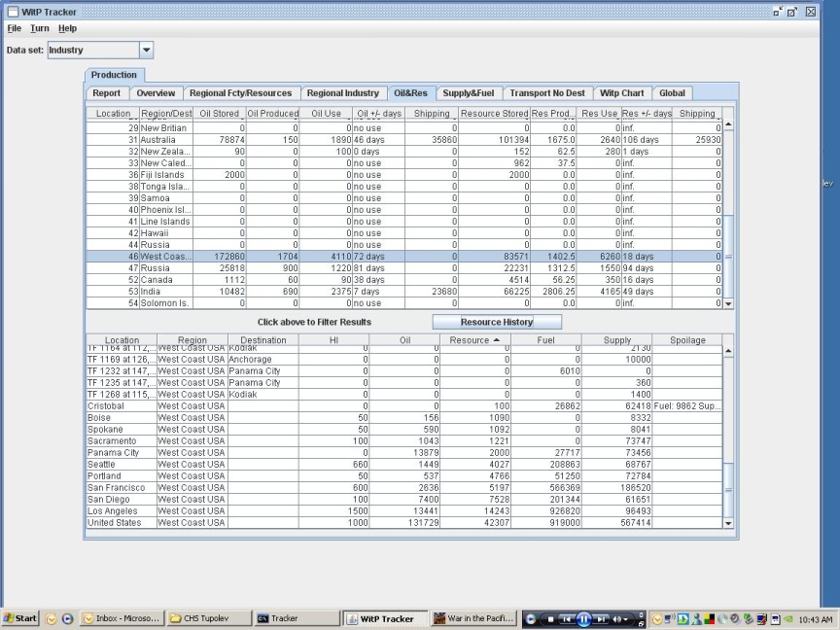Open the volume dropdown arrow next to speaker
Viewport: 840px width, 630px height.
pyautogui.click(x=626, y=617)
